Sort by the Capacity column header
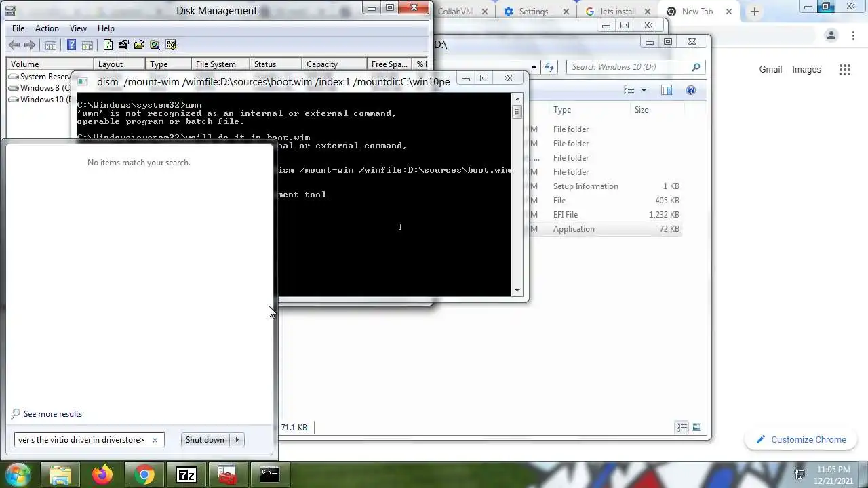 [333, 64]
